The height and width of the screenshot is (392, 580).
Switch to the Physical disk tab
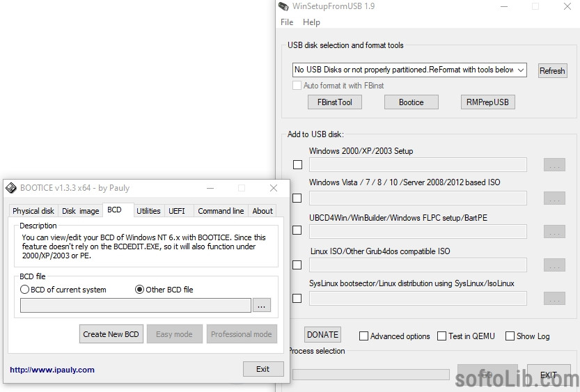(x=33, y=211)
